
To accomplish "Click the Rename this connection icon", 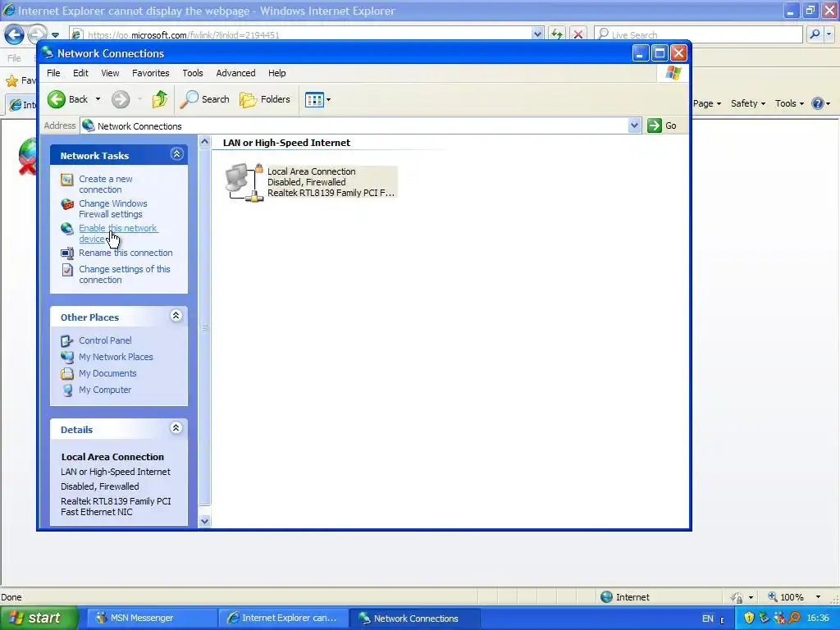I will (x=67, y=253).
